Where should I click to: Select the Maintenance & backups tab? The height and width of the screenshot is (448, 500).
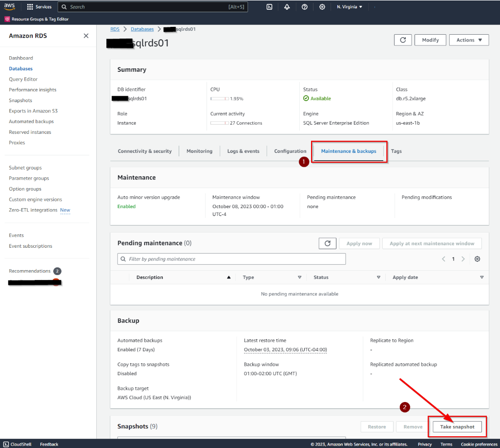(x=349, y=151)
